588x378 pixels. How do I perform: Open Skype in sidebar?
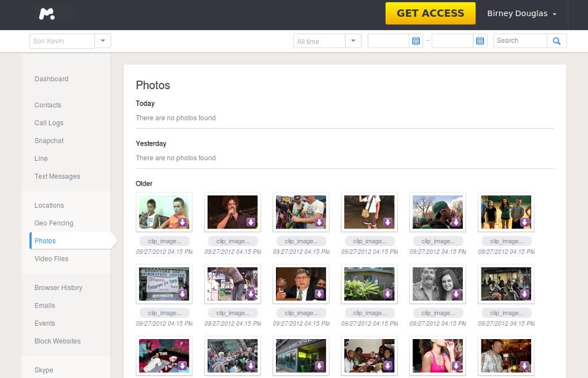point(44,370)
